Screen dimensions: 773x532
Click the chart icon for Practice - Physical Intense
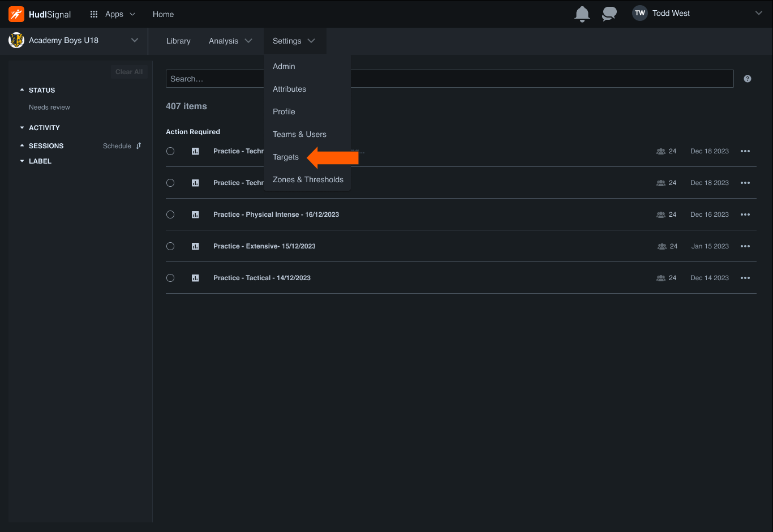tap(195, 214)
